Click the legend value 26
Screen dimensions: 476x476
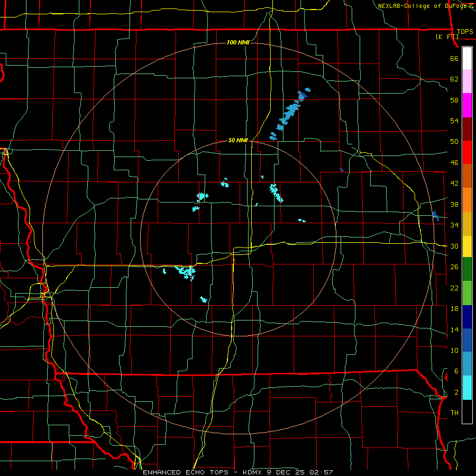[x=454, y=267]
